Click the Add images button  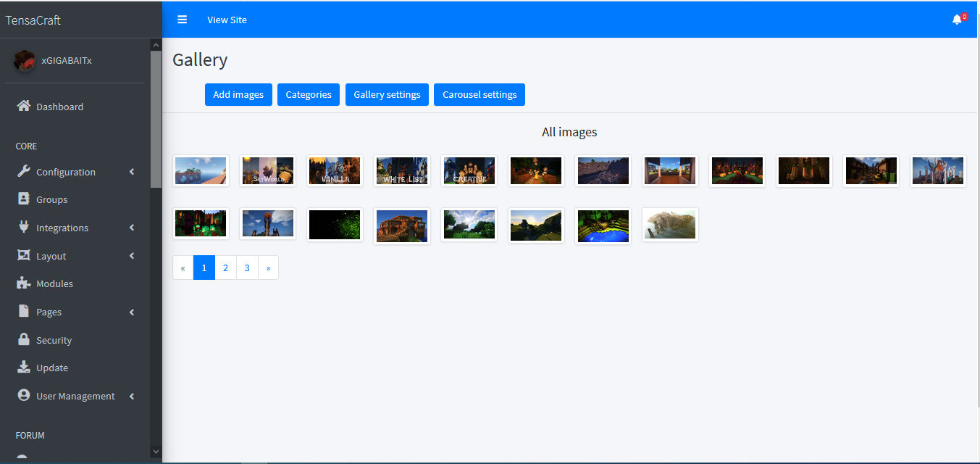(x=238, y=94)
